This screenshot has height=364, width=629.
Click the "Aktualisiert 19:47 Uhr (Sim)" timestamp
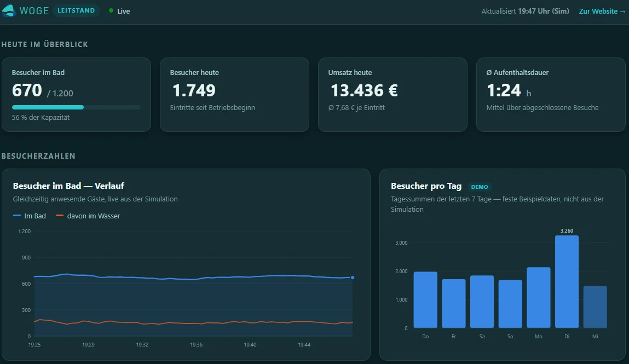point(525,11)
